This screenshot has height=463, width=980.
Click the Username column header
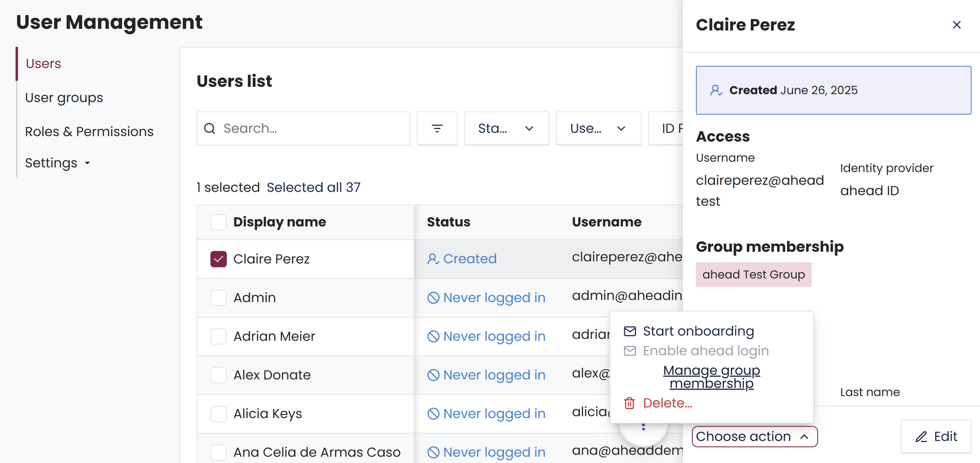tap(606, 222)
